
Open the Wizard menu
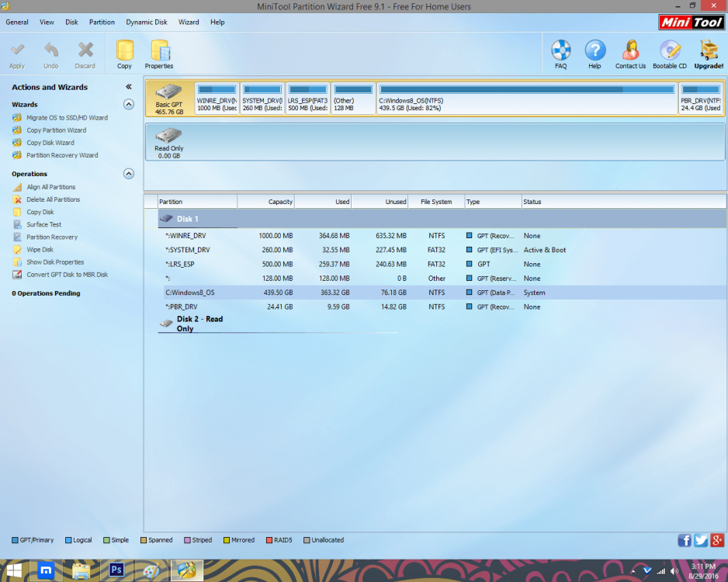[189, 22]
